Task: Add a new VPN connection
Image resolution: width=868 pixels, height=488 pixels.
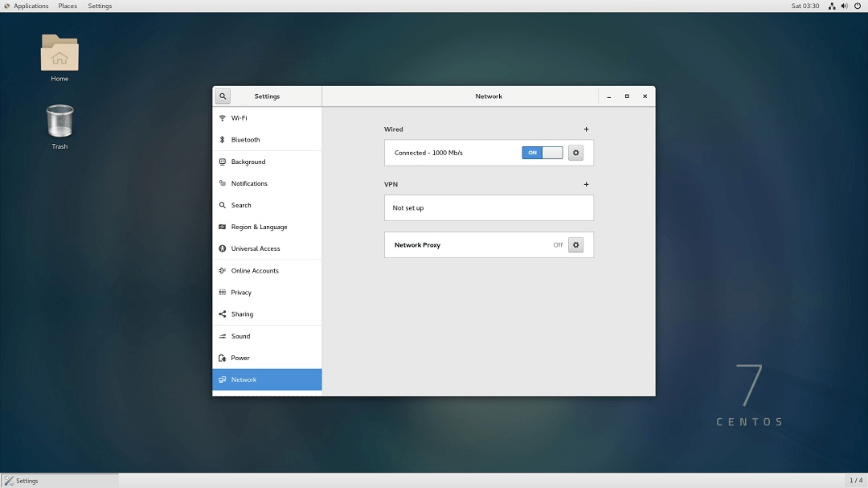Action: click(586, 184)
